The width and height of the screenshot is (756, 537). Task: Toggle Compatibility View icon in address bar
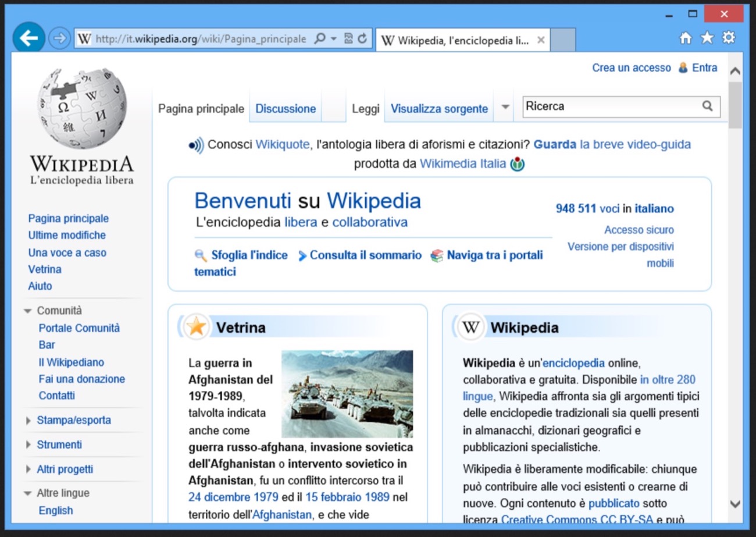(x=348, y=39)
